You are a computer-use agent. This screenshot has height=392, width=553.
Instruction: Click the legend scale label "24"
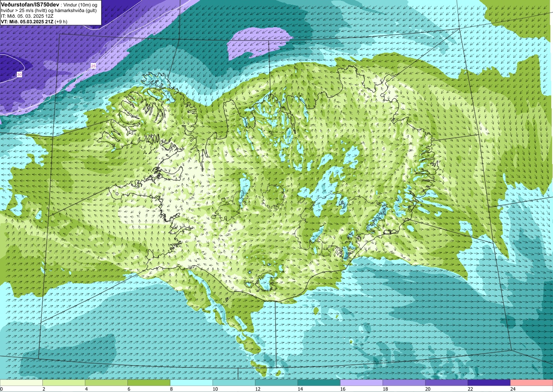coord(513,389)
